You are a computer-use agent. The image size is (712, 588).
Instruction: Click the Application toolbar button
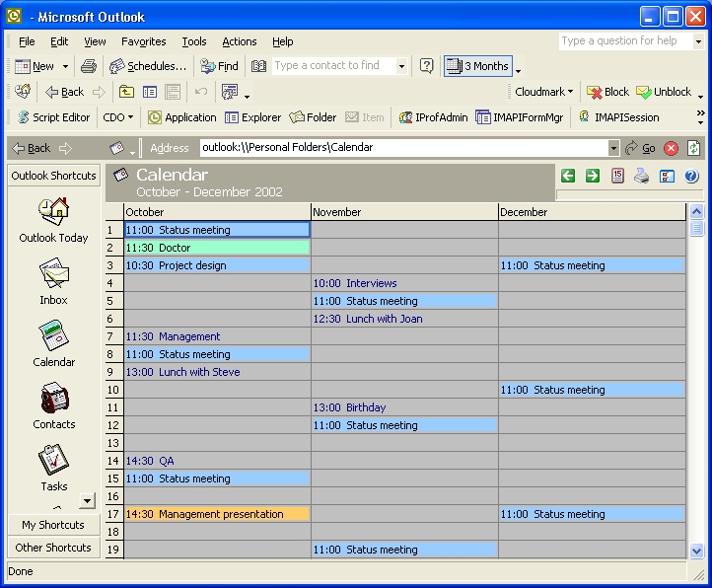(x=182, y=117)
